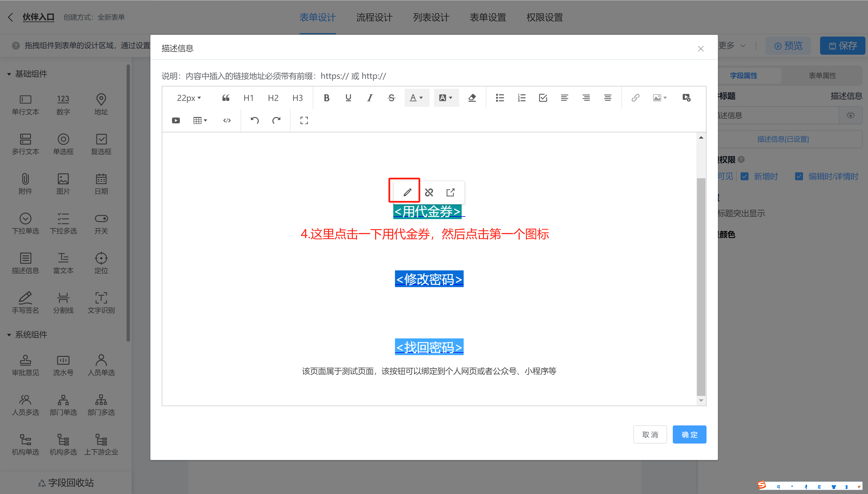The image size is (868, 494).
Task: Insert a to-do checkbox list
Action: tap(543, 98)
